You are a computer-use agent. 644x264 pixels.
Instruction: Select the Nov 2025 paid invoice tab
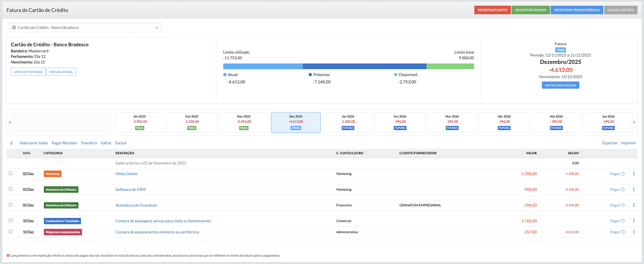click(x=244, y=122)
